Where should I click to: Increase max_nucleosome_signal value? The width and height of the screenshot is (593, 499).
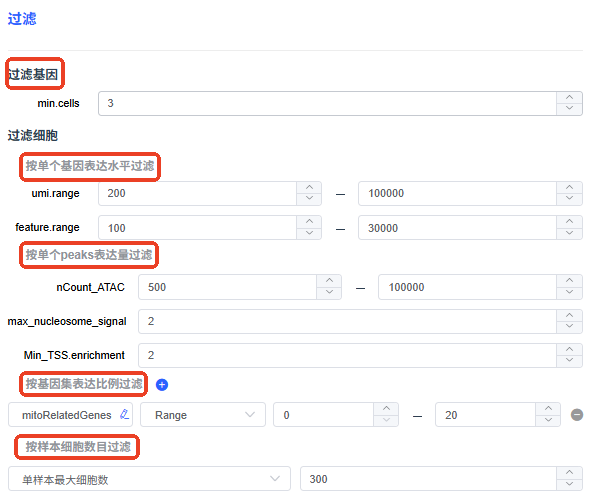pos(569,316)
